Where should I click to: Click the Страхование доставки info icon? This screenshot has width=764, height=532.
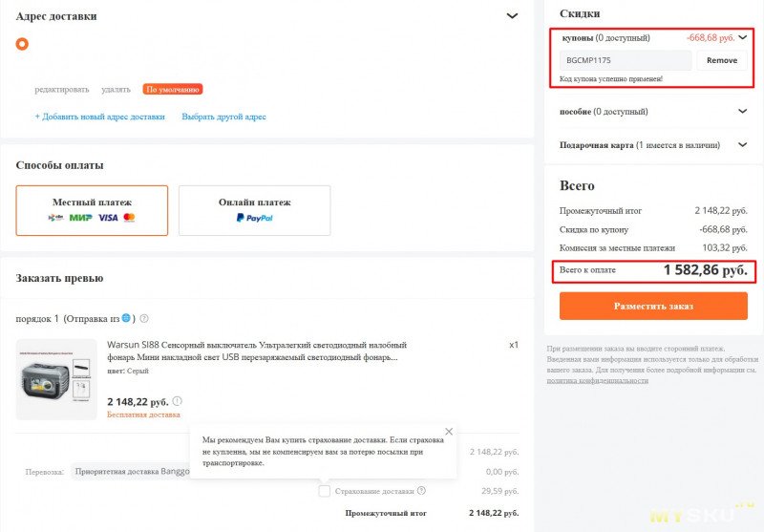421,491
